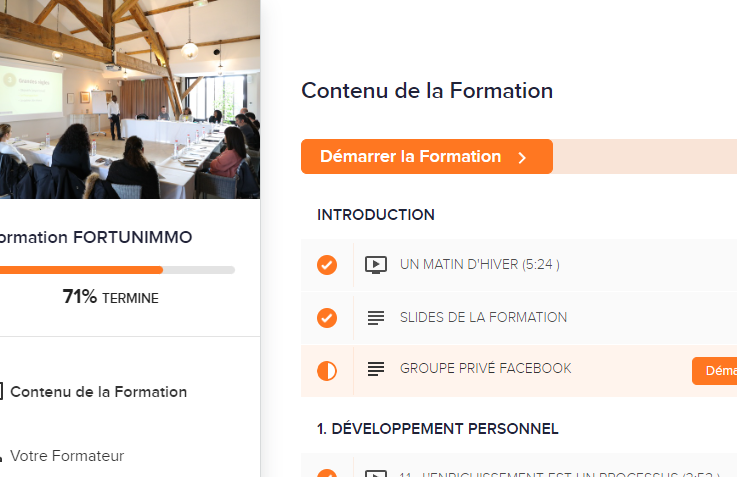Click the arrow chevron on Démarrer la Formation
737x477 pixels.
[522, 157]
